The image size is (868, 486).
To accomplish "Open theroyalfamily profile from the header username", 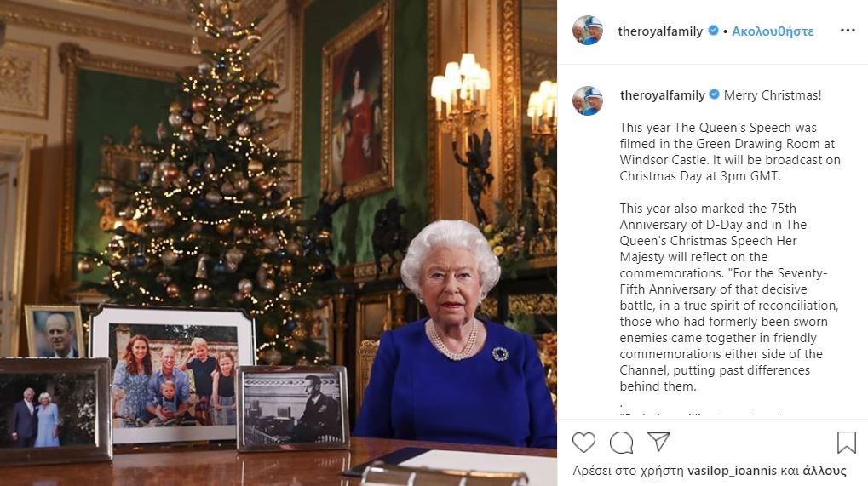I will coord(660,31).
